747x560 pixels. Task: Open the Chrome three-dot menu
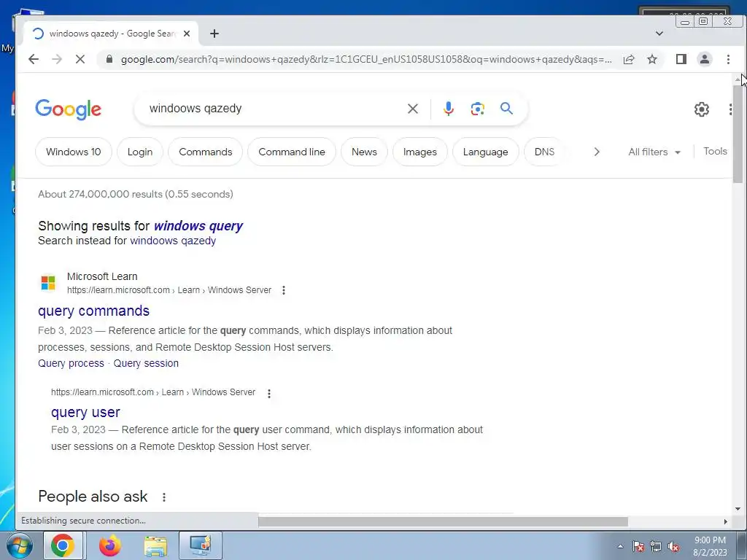pos(728,59)
